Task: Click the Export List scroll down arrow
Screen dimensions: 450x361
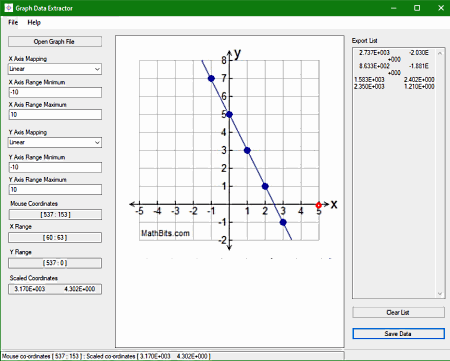Action: point(440,294)
